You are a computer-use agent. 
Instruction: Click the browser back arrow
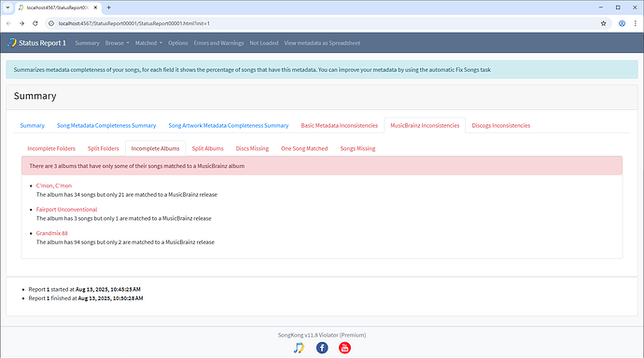(x=8, y=23)
